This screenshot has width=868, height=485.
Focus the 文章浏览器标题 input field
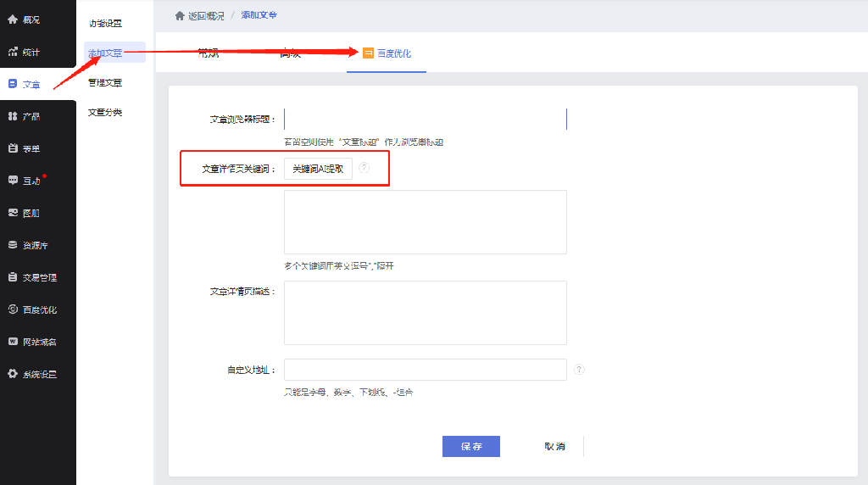(x=426, y=119)
